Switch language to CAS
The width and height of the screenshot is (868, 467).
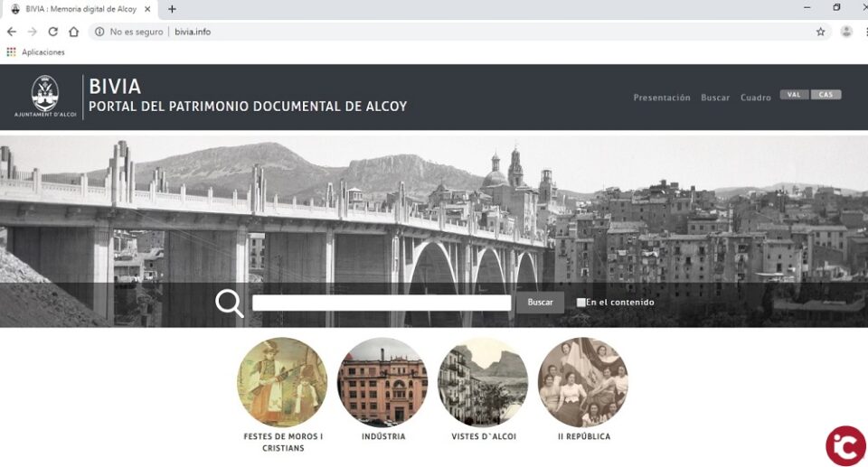826,95
